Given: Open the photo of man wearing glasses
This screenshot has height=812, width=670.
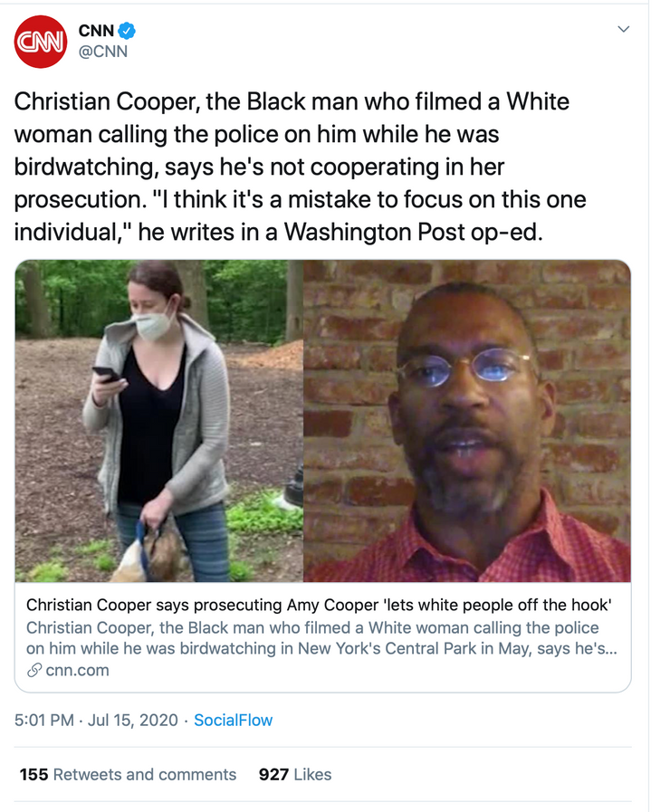Looking at the screenshot, I should pyautogui.click(x=467, y=421).
